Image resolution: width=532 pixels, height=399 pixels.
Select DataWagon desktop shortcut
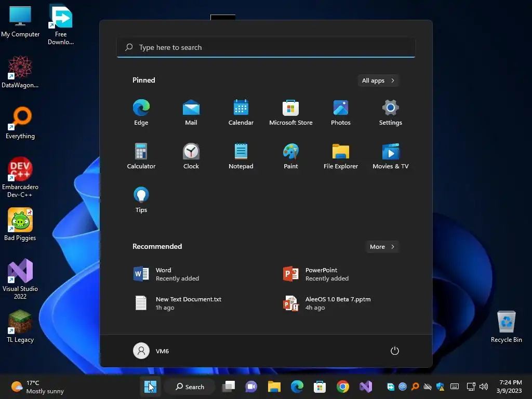(x=20, y=72)
